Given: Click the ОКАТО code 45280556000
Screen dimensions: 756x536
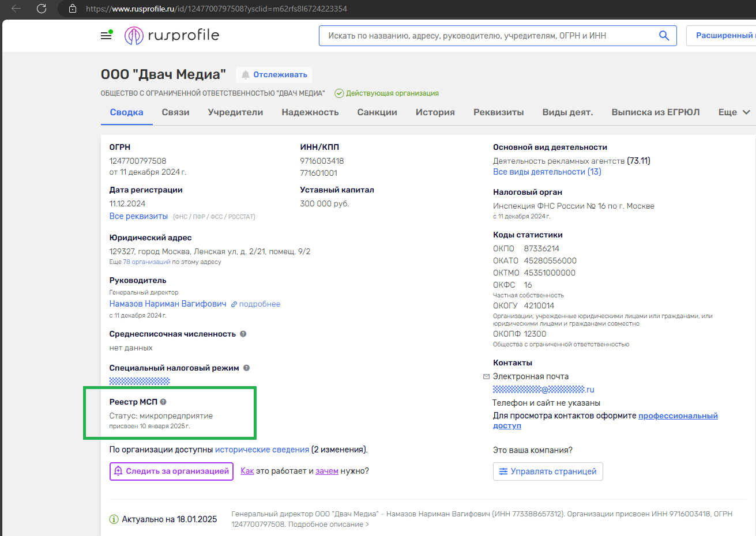Looking at the screenshot, I should pyautogui.click(x=550, y=261).
